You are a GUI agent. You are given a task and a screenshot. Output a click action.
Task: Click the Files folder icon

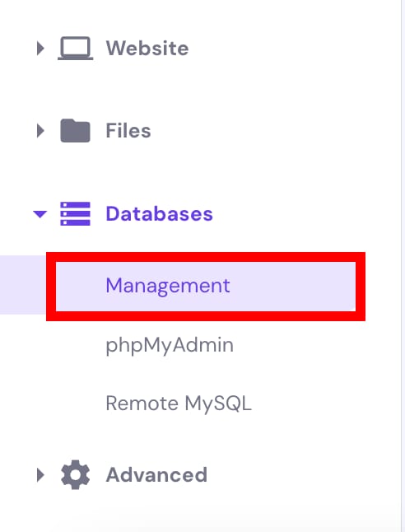tap(75, 131)
